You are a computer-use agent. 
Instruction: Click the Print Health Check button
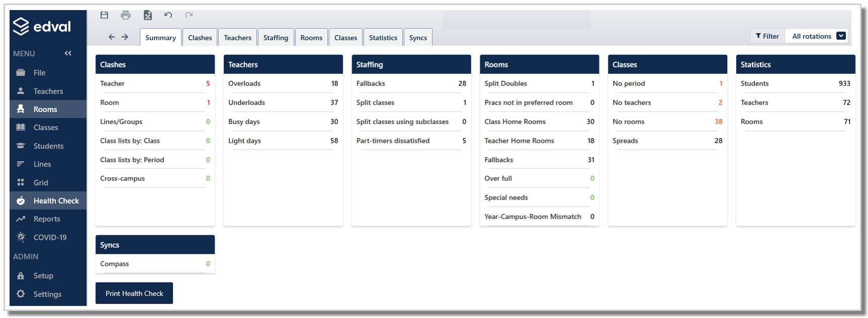tap(134, 293)
